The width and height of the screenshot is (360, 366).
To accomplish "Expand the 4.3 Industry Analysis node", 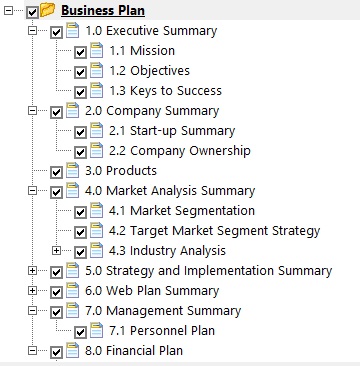I will coord(56,250).
